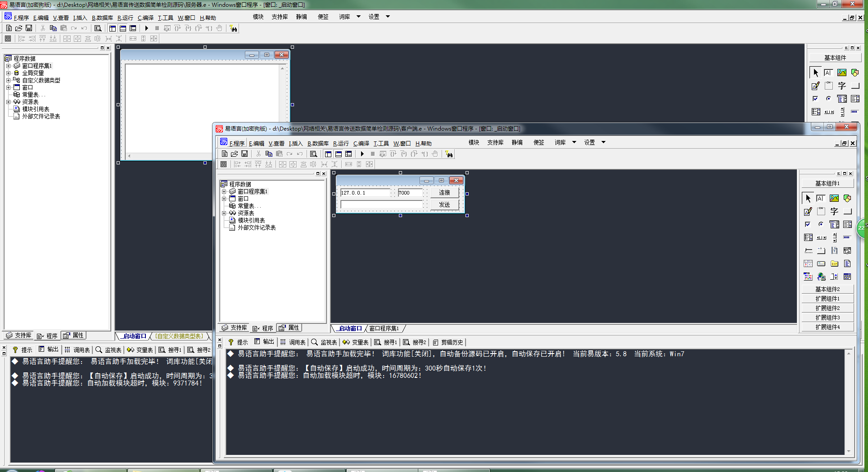Click Save icon in the client window toolbar
868x472 pixels.
click(x=244, y=154)
